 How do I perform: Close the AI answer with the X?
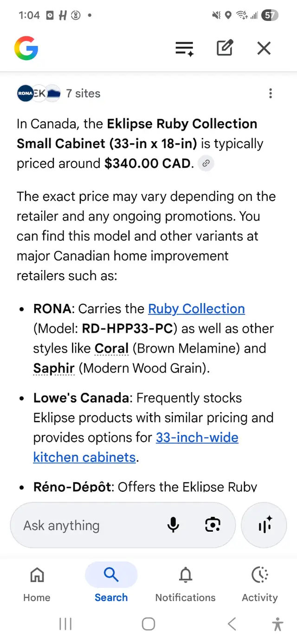point(264,48)
